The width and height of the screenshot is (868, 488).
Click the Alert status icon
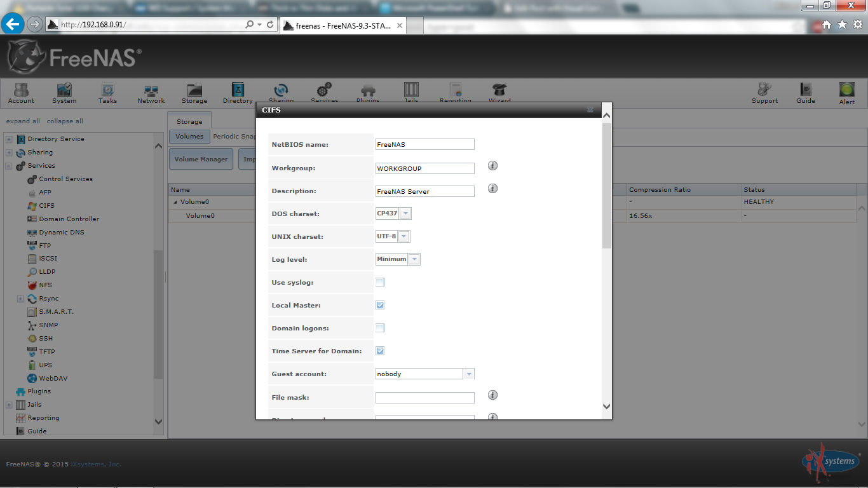(x=846, y=93)
